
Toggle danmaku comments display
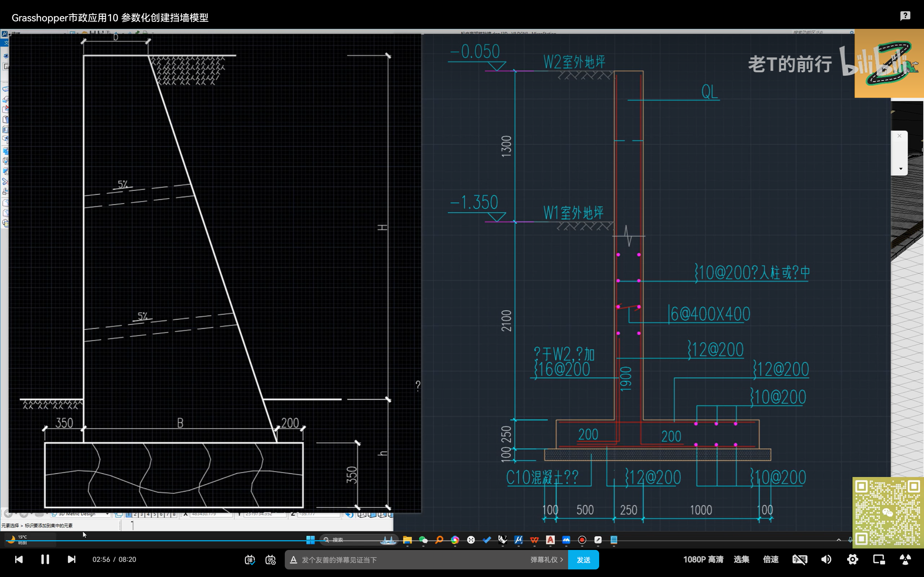pos(250,560)
